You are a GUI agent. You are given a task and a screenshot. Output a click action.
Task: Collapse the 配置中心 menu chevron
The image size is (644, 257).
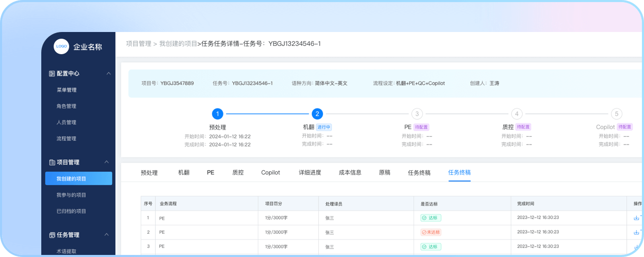pyautogui.click(x=108, y=74)
